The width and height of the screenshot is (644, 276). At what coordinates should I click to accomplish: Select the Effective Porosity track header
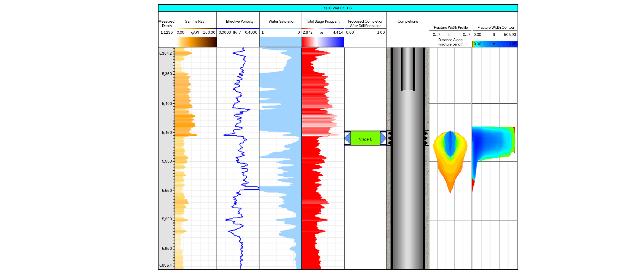point(240,21)
